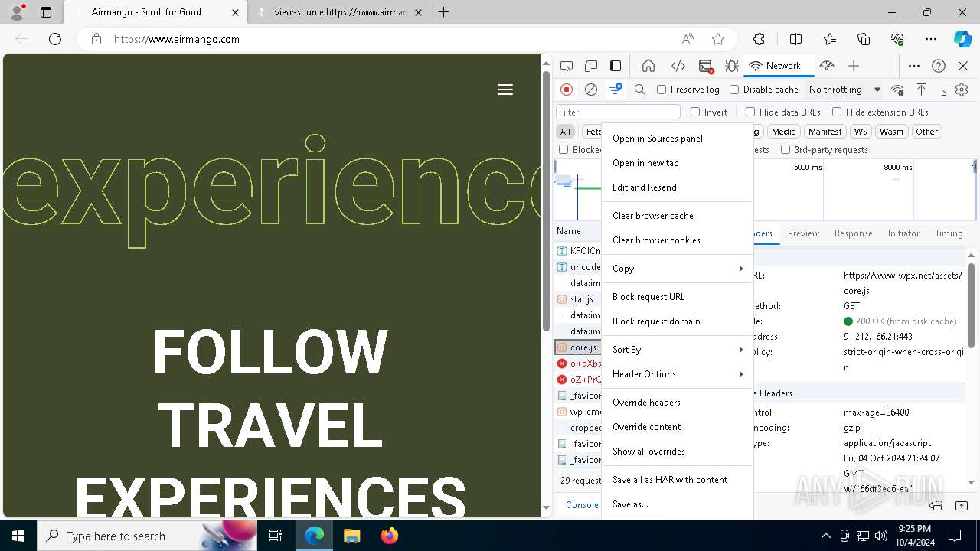
Task: Enable Preserve log checkbox
Action: [x=661, y=90]
